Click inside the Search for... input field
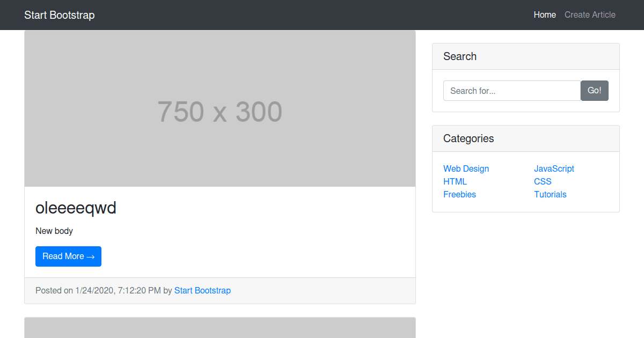Screen dimensions: 644x338 (x=511, y=91)
